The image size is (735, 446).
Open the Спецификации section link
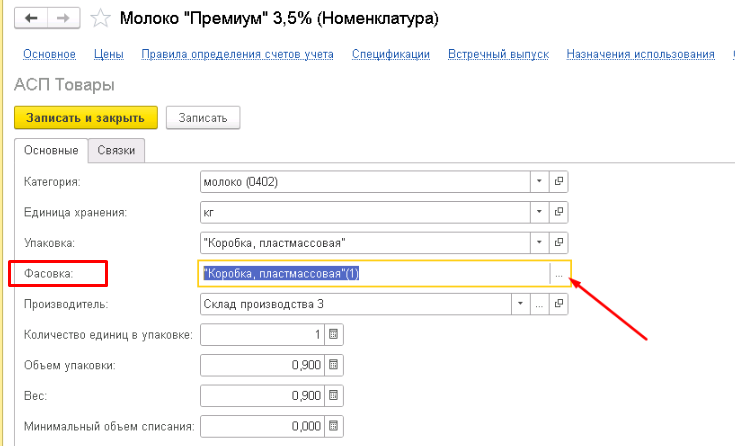(x=391, y=54)
